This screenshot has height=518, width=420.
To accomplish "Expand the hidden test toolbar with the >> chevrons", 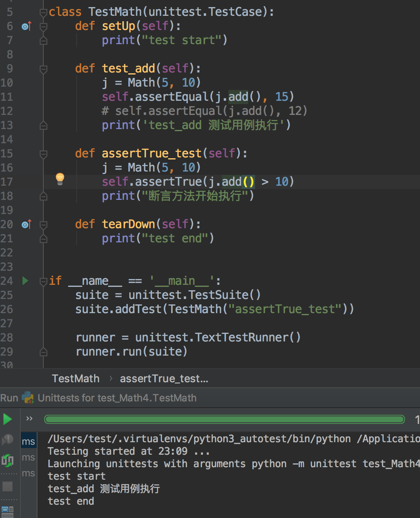I will click(x=29, y=418).
